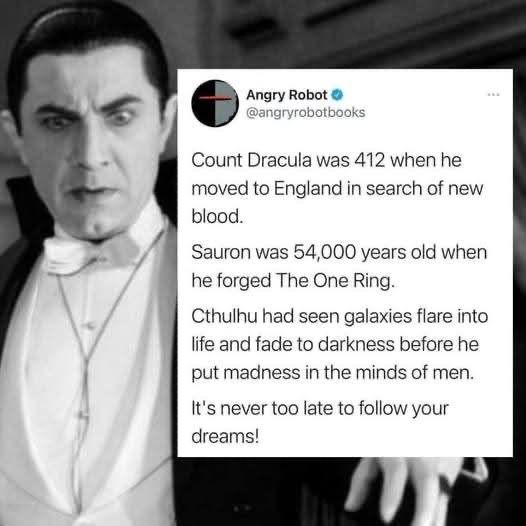The height and width of the screenshot is (526, 526).
Task: Click Dracula's white bow tie
Action: (x=92, y=252)
